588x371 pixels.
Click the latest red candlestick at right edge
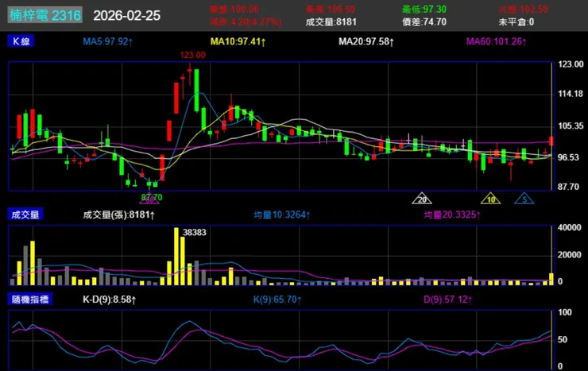pos(551,141)
